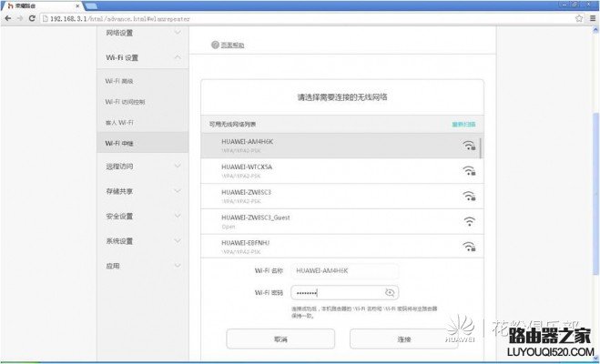This screenshot has width=600, height=364.
Task: Toggle password visibility eye icon
Action: (390, 293)
